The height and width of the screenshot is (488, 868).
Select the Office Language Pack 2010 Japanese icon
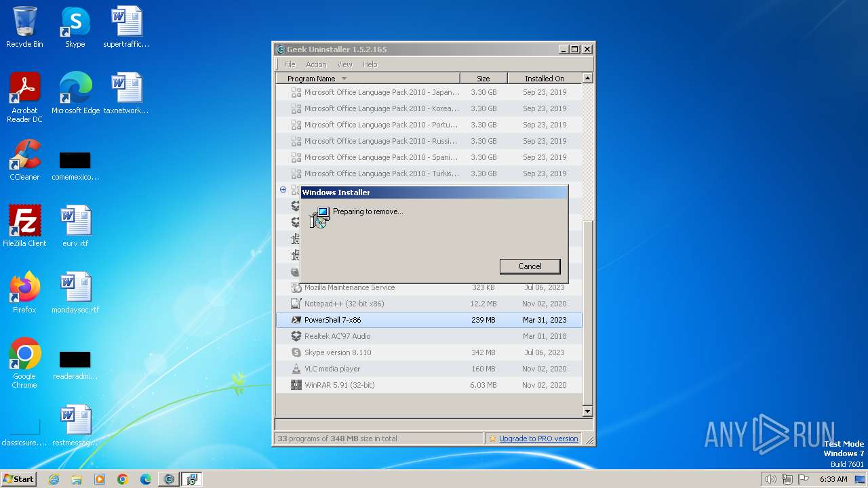tap(296, 92)
